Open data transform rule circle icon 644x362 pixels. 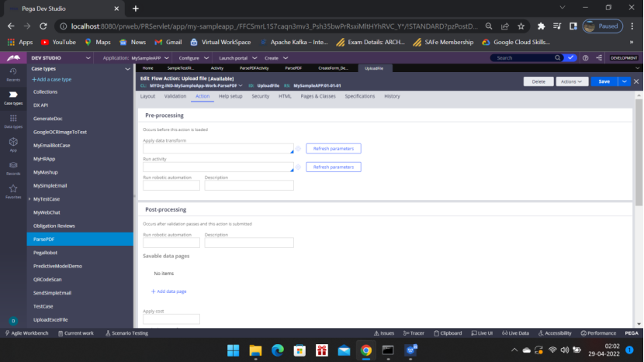click(298, 149)
